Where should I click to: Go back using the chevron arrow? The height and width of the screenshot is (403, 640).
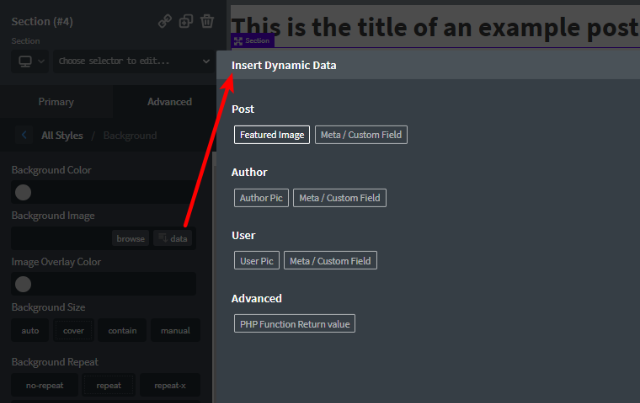click(x=24, y=135)
